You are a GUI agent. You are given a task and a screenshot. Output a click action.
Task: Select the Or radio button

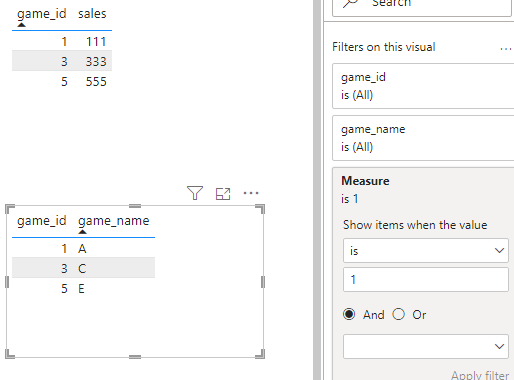[x=399, y=314]
